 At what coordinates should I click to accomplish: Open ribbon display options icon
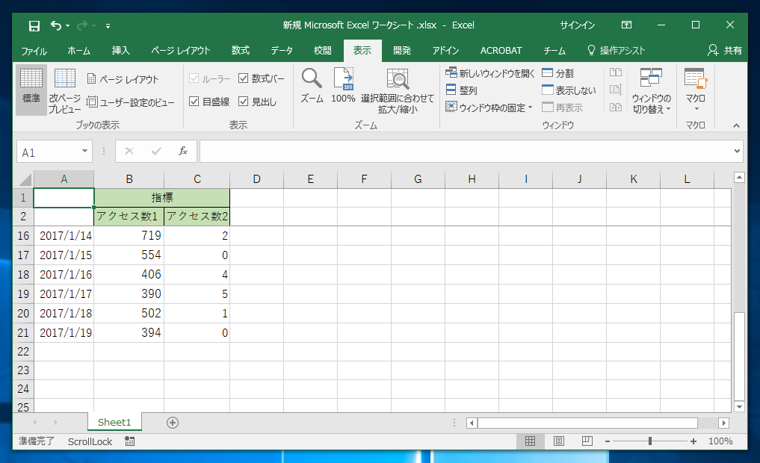626,25
